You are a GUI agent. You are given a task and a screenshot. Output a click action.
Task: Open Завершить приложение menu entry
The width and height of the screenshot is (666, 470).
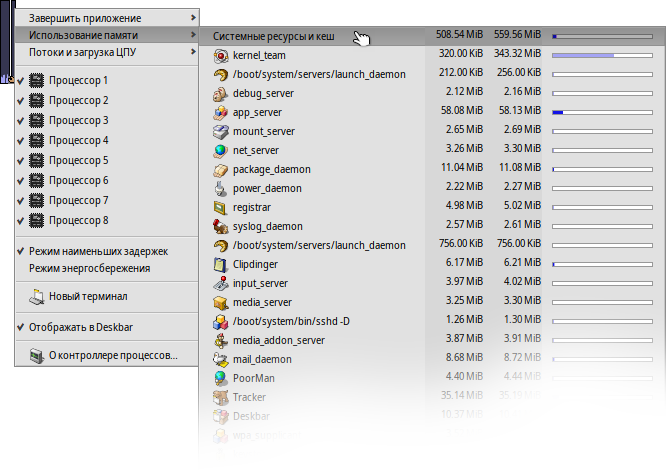pos(107,18)
